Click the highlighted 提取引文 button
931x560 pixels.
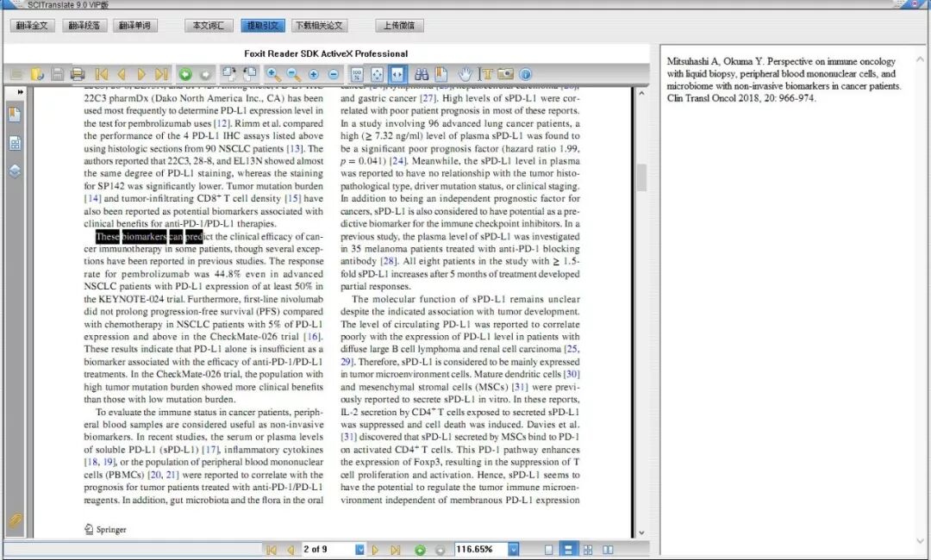262,26
